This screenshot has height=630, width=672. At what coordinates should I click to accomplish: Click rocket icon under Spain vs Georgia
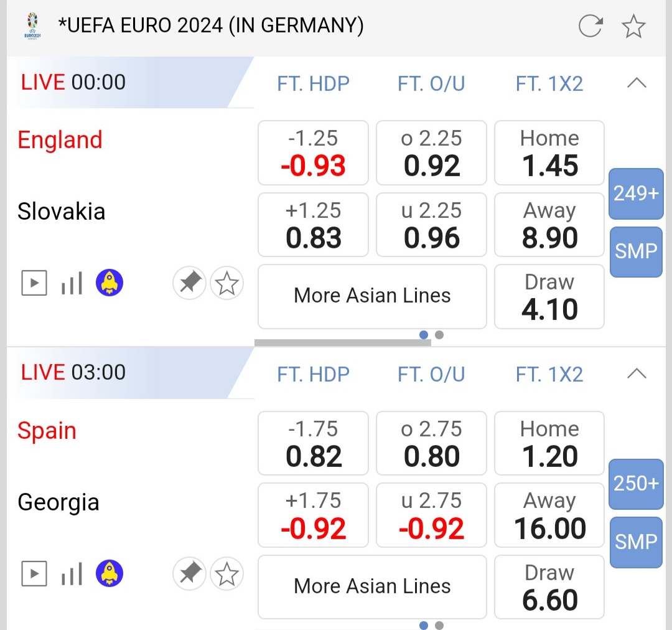110,574
